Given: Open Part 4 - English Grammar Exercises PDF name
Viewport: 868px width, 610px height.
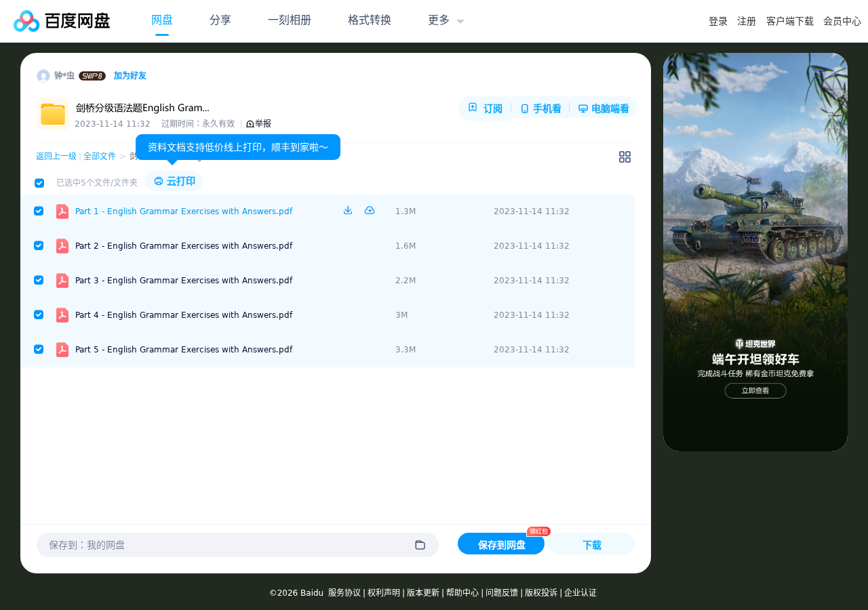Looking at the screenshot, I should point(184,315).
